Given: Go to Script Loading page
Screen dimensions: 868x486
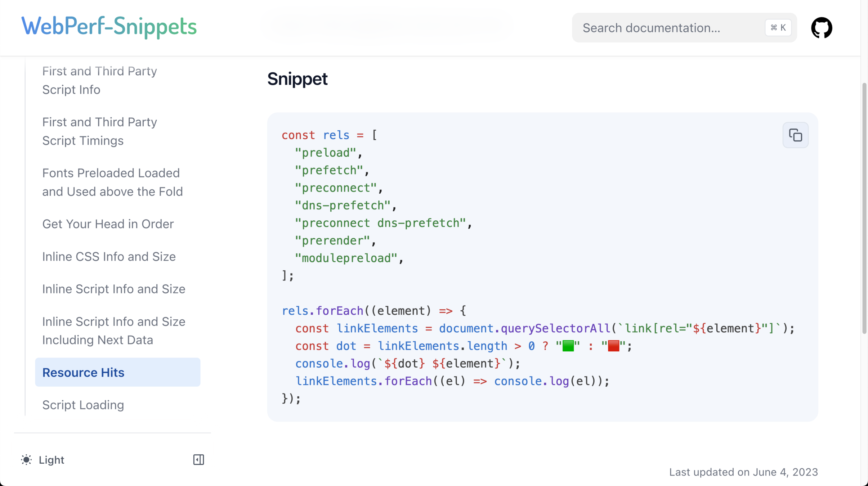Looking at the screenshot, I should [x=83, y=405].
